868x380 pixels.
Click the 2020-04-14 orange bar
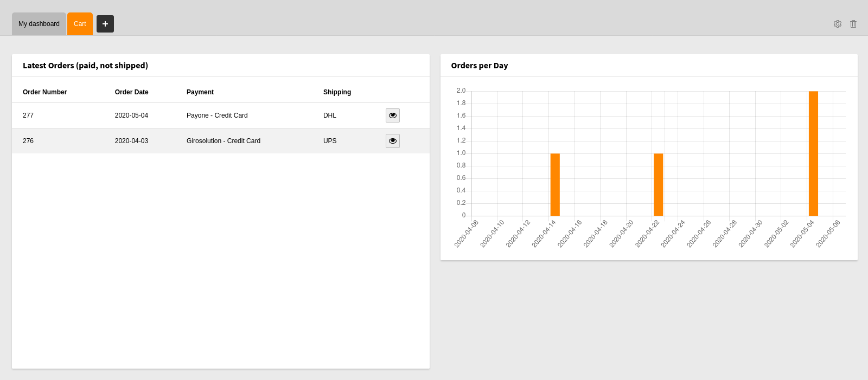(x=555, y=184)
